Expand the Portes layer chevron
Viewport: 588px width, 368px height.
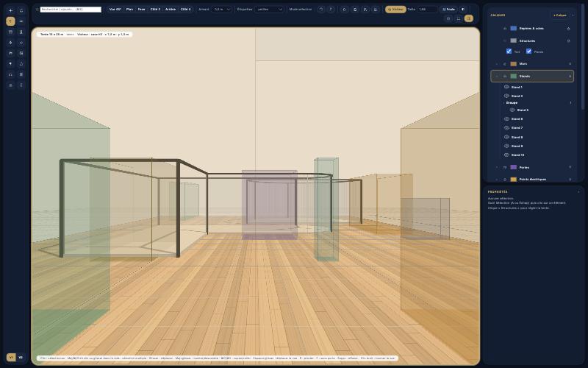[497, 167]
